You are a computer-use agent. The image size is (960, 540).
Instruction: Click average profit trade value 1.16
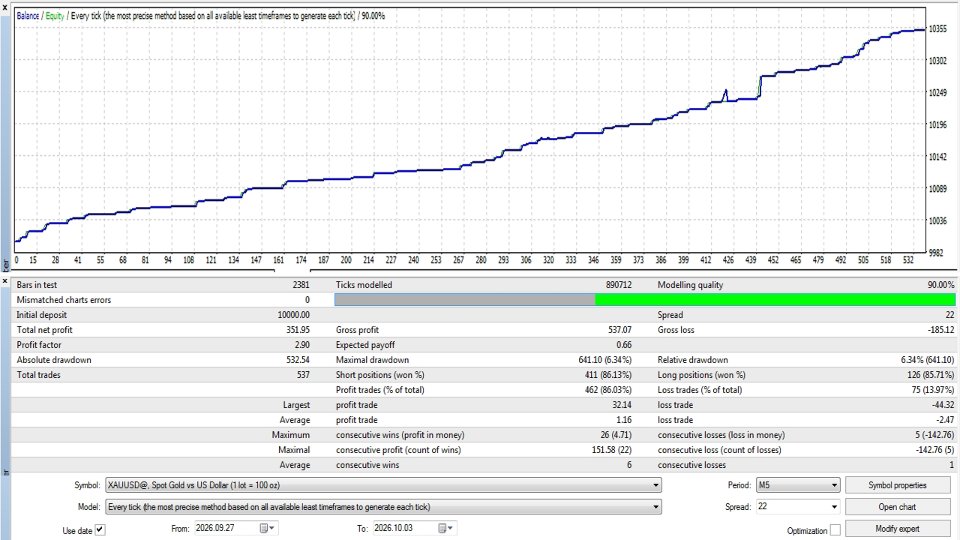624,419
